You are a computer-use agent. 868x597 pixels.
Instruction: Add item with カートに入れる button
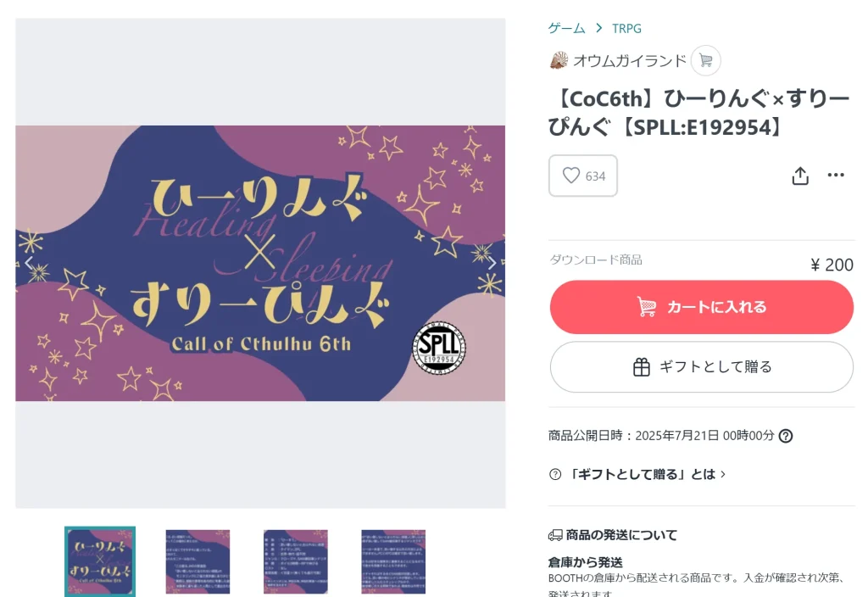pyautogui.click(x=701, y=307)
